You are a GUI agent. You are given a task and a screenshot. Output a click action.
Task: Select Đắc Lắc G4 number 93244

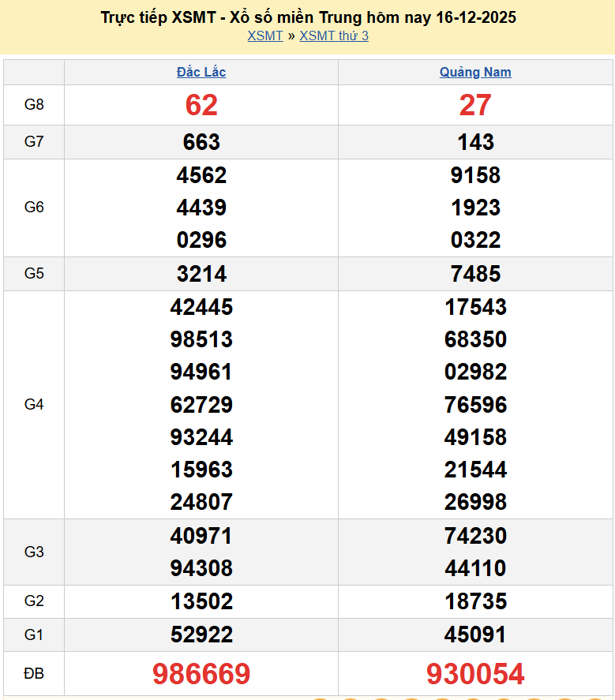point(201,437)
